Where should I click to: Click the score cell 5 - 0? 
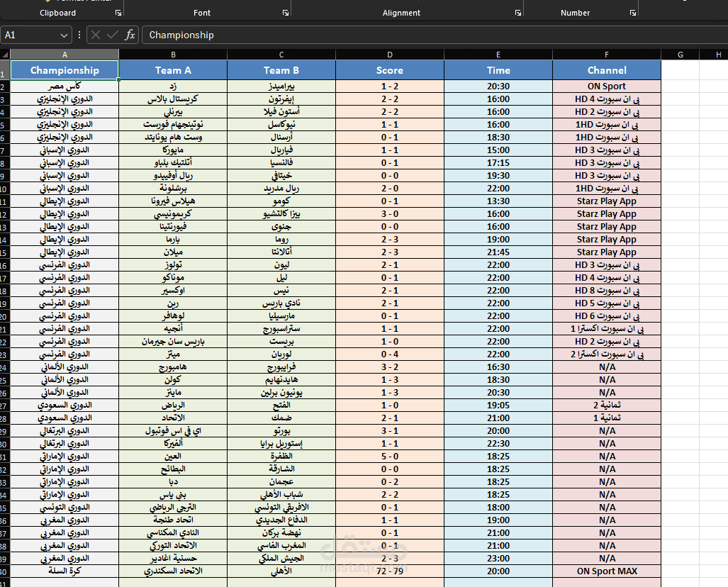pyautogui.click(x=390, y=457)
